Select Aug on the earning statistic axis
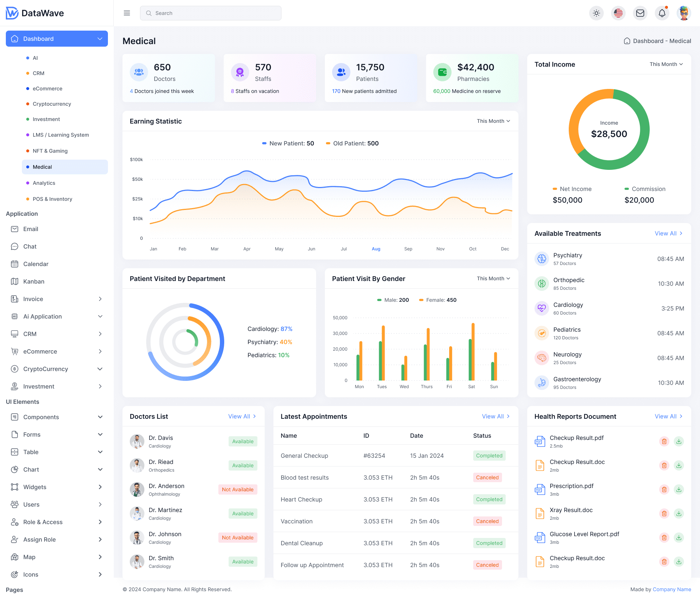 click(376, 249)
